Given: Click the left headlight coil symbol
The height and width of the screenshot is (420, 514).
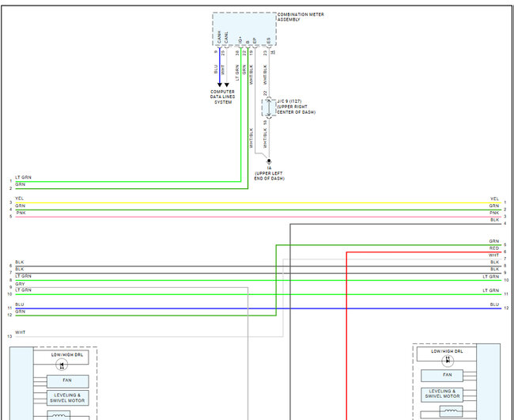Looking at the screenshot, I should point(59,416).
